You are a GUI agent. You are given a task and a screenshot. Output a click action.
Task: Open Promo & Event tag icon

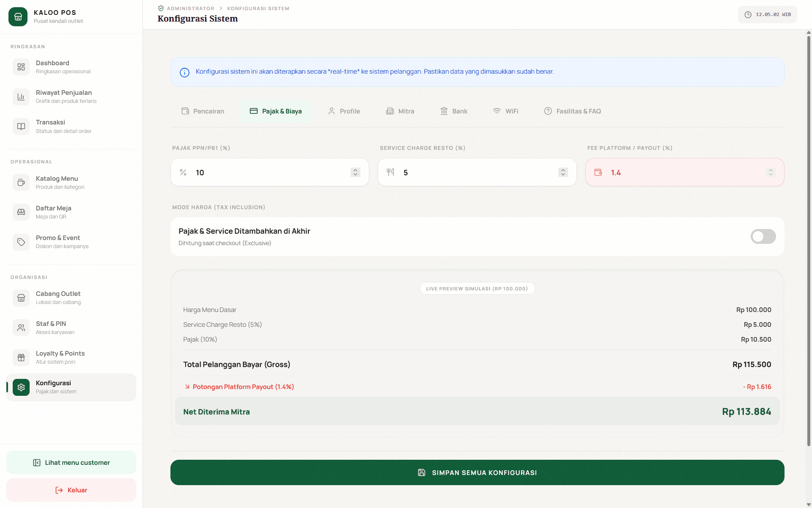21,242
